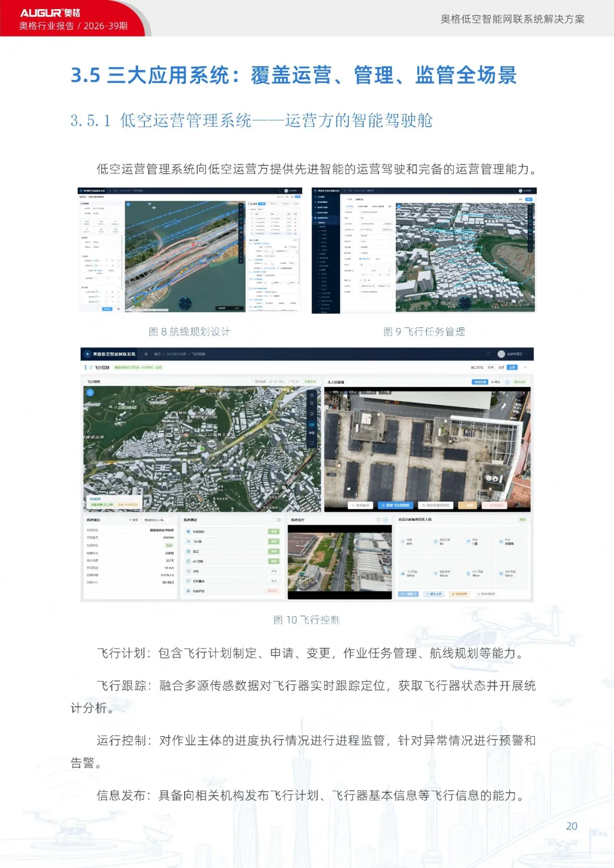Click the 飞行器 row icon in 机库调试
614x868 pixels.
click(x=188, y=542)
